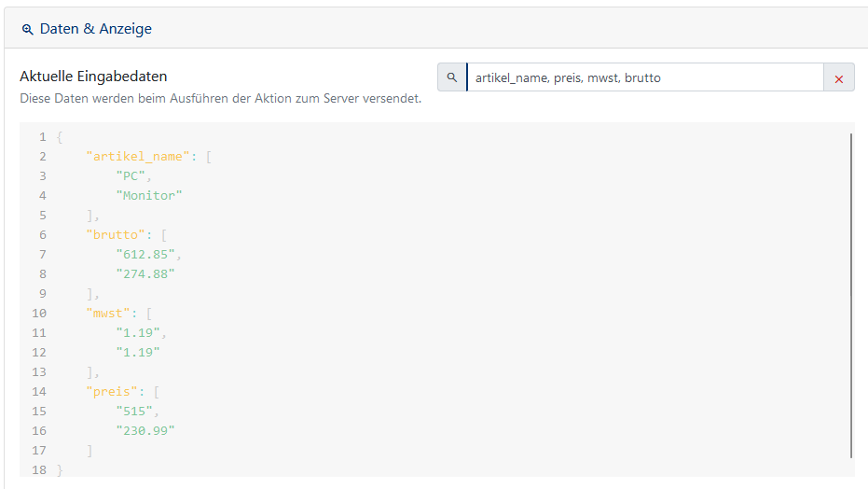Click the Aktuelle Eingabedaten heading
The width and height of the screenshot is (868, 489).
(93, 77)
